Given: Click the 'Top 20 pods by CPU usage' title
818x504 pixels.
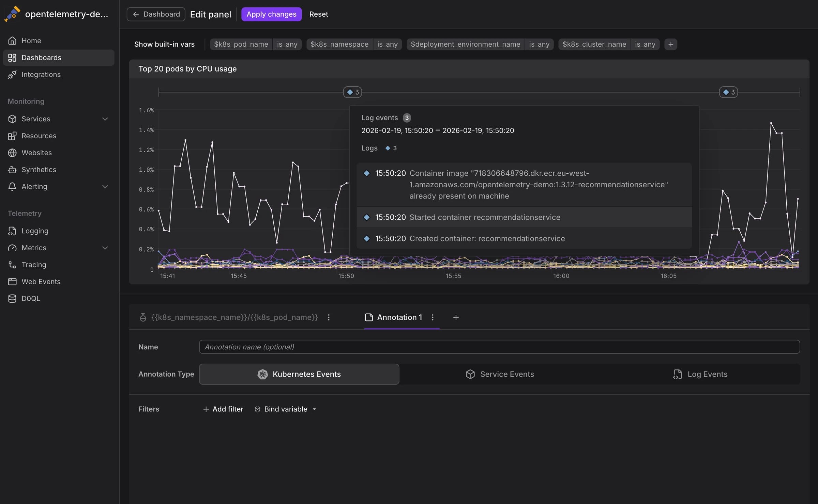Looking at the screenshot, I should click(187, 69).
